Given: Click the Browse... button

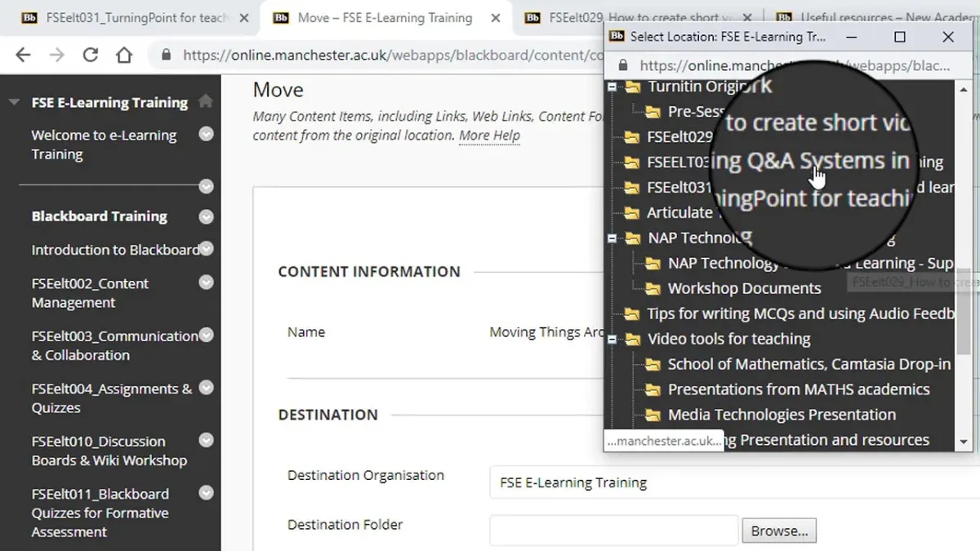Looking at the screenshot, I should tap(779, 531).
